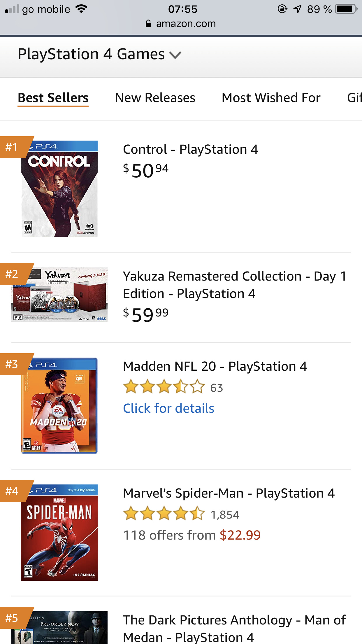This screenshot has width=362, height=644.
Task: Tap the Wi-Fi status icon
Action: [x=81, y=9]
